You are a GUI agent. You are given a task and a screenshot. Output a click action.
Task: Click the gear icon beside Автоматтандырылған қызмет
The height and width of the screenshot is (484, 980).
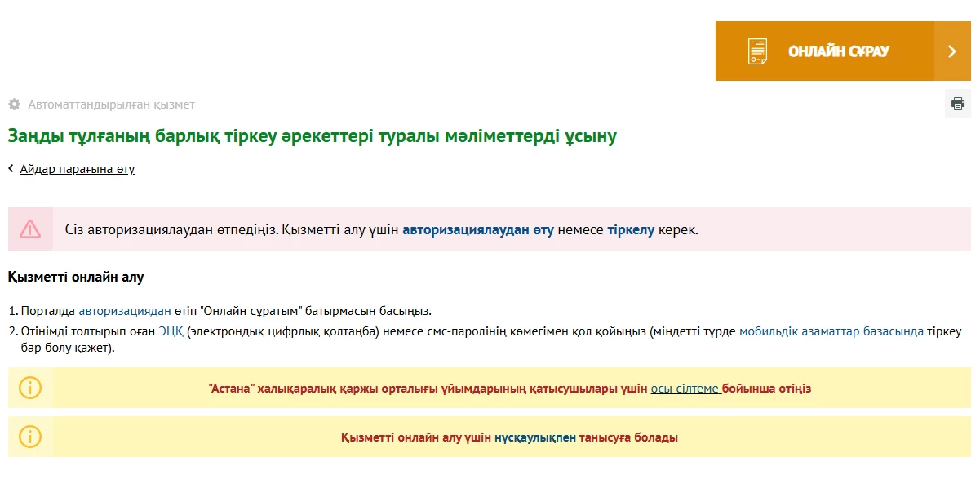[x=14, y=104]
